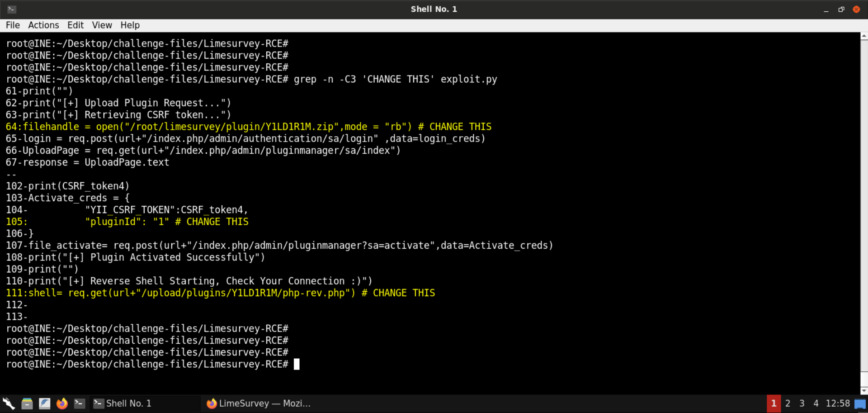Open the Actions menu
This screenshot has height=413, width=868.
43,25
